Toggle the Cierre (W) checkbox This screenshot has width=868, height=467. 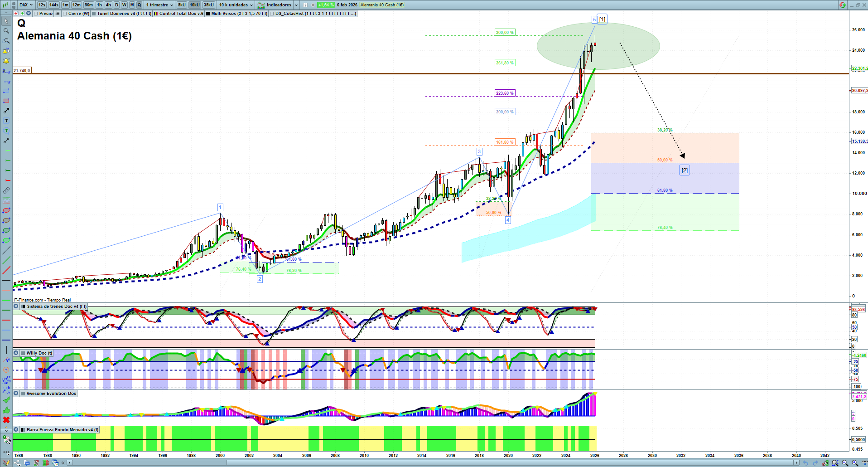(65, 14)
